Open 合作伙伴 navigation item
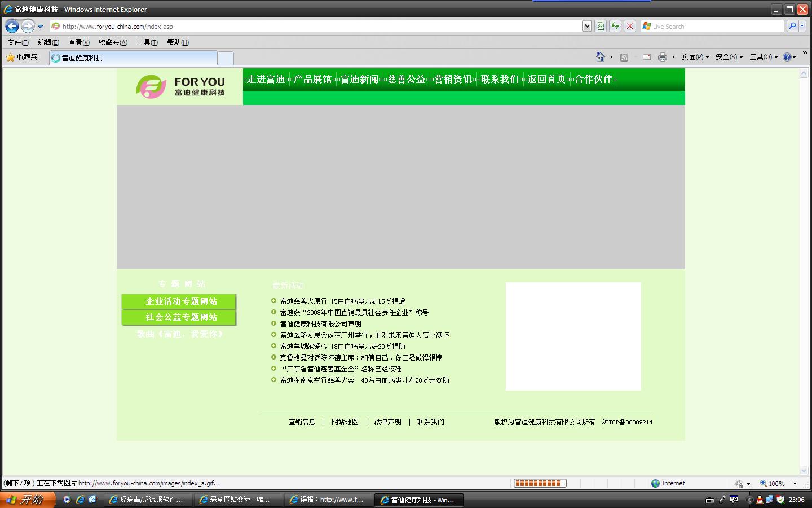812x508 pixels. tap(594, 79)
